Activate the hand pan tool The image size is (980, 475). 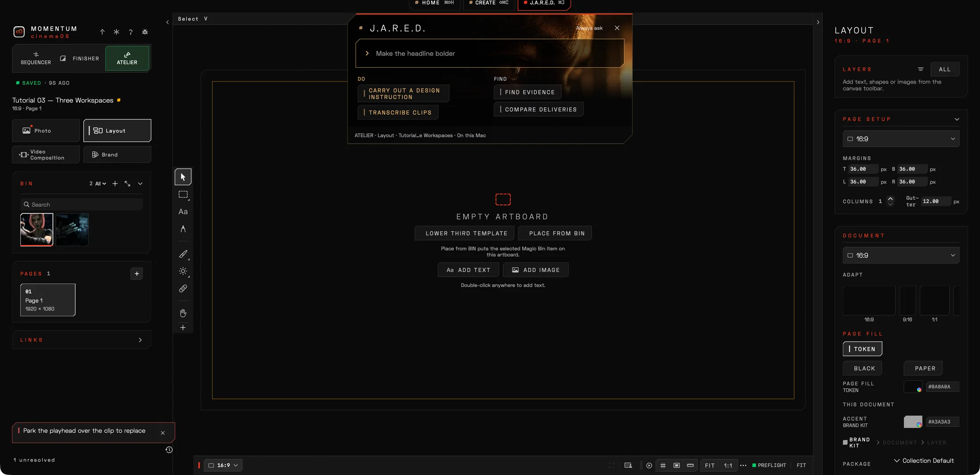[x=183, y=313]
